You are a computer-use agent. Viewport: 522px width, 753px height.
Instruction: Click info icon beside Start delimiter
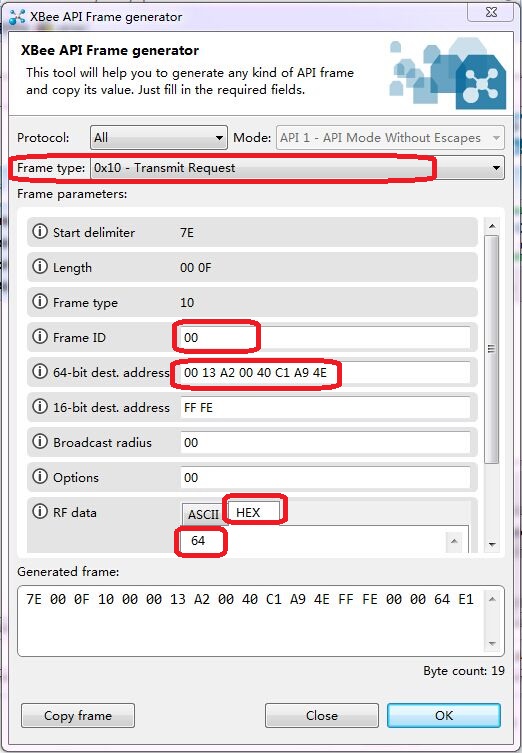[40, 231]
